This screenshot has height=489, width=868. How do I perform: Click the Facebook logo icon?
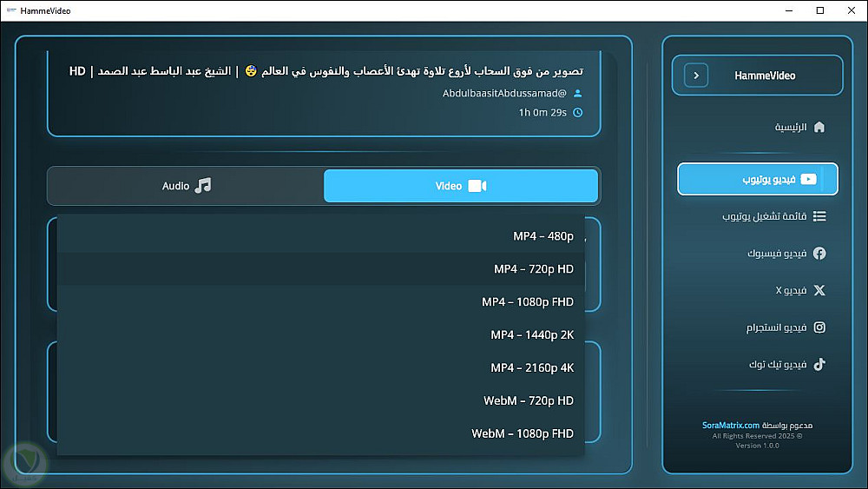[819, 253]
